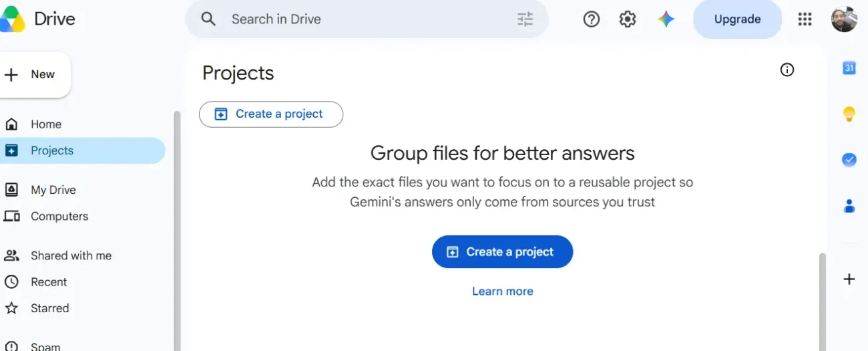Select Projects in the sidebar
The width and height of the screenshot is (868, 351).
(83, 150)
